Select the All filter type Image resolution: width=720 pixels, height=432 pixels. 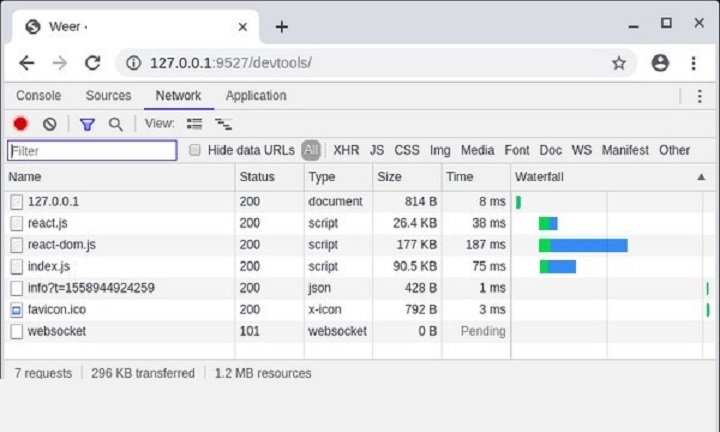pyautogui.click(x=311, y=150)
